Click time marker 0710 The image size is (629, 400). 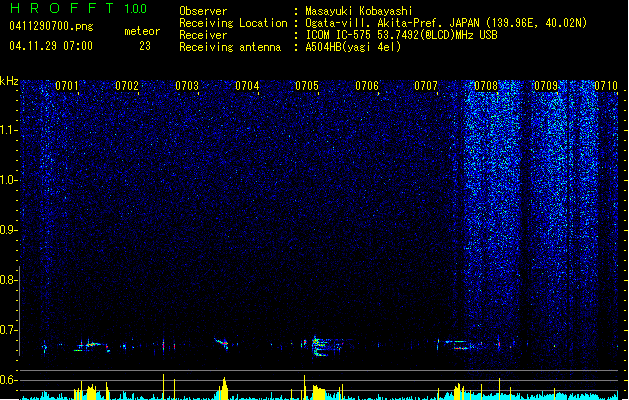pos(606,86)
